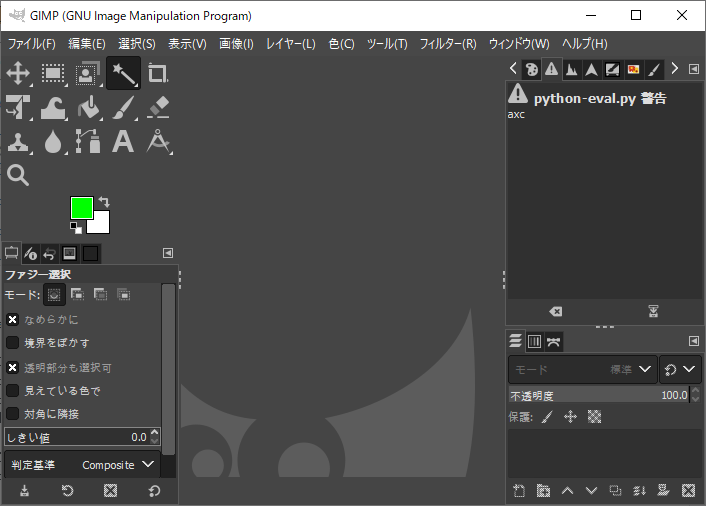Toggle lock alpha channel checkerboard
The image size is (706, 506).
[x=595, y=417]
